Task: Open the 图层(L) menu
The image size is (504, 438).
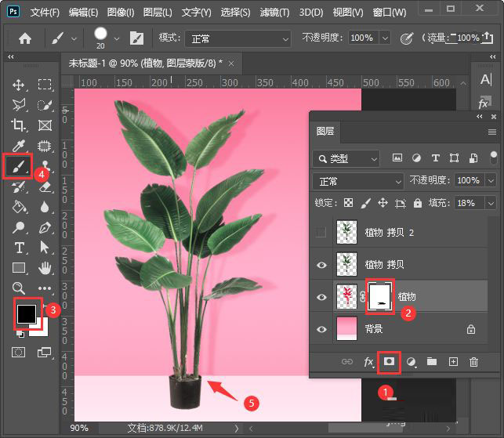Action: click(x=158, y=13)
